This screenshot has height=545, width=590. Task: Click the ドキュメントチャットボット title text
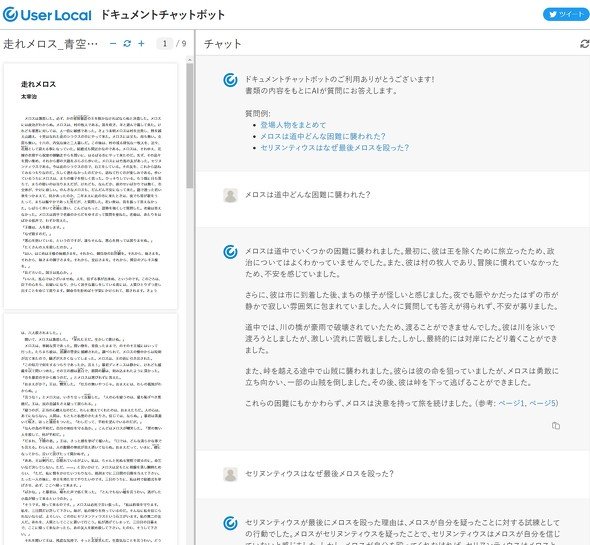click(163, 15)
